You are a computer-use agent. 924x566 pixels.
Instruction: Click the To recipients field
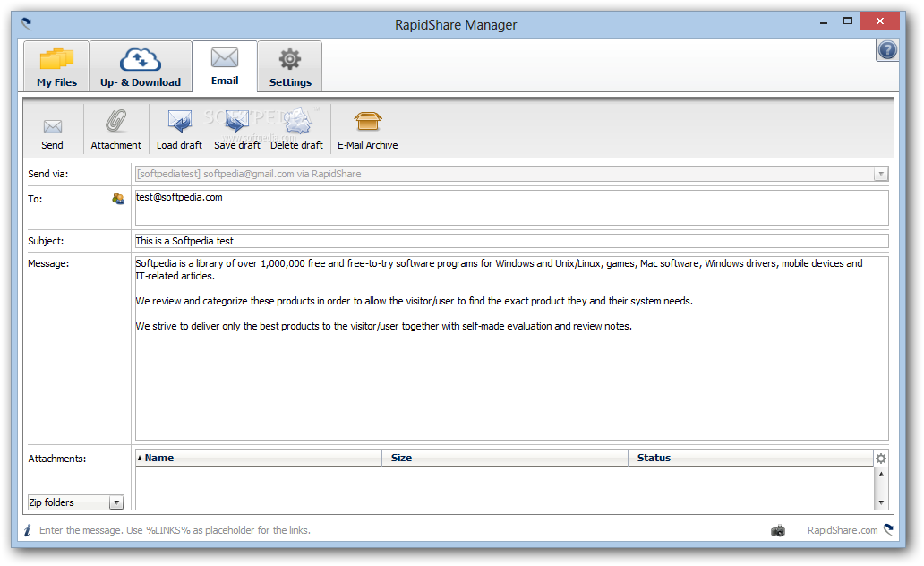pyautogui.click(x=511, y=208)
